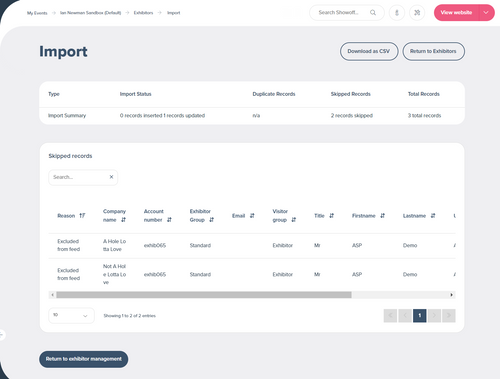Select page 1 in pagination
This screenshot has height=379, width=500.
[420, 315]
